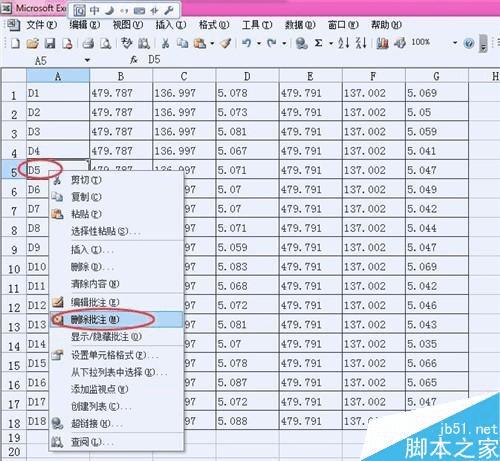
Task: Click the AutoSum sigma icon
Action: [318, 43]
